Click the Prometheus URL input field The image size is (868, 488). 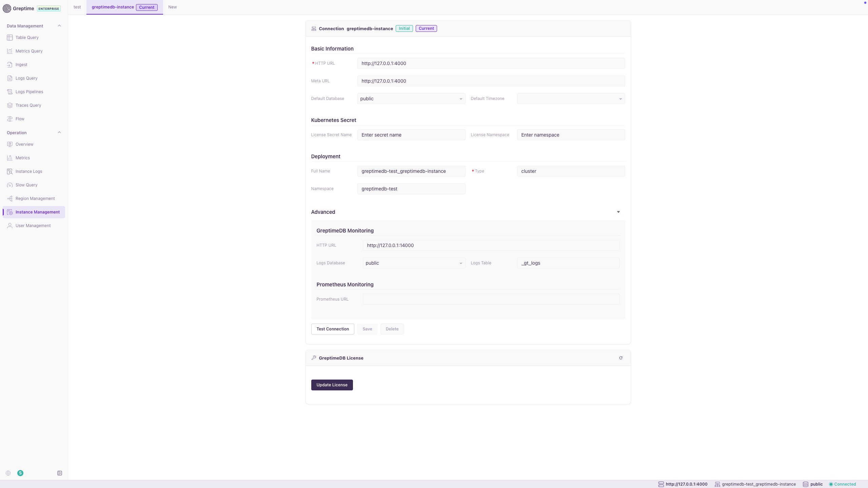(x=491, y=299)
